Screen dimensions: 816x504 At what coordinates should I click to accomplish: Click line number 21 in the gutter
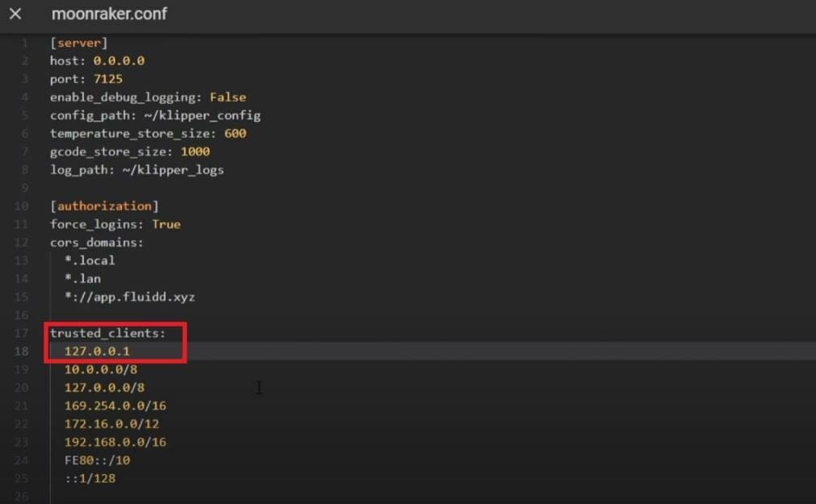21,406
